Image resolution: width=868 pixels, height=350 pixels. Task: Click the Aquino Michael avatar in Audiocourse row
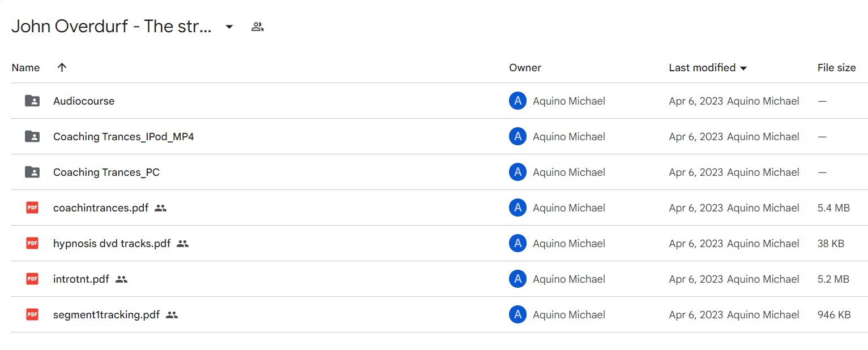[518, 101]
